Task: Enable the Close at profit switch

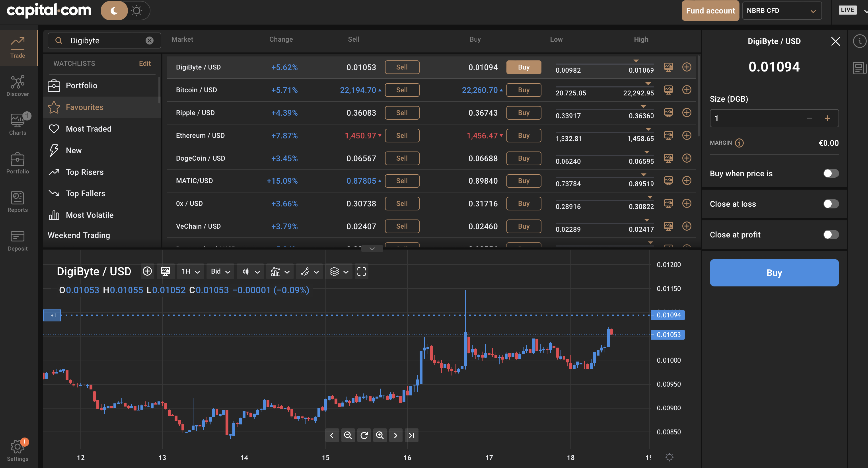Action: pos(831,235)
